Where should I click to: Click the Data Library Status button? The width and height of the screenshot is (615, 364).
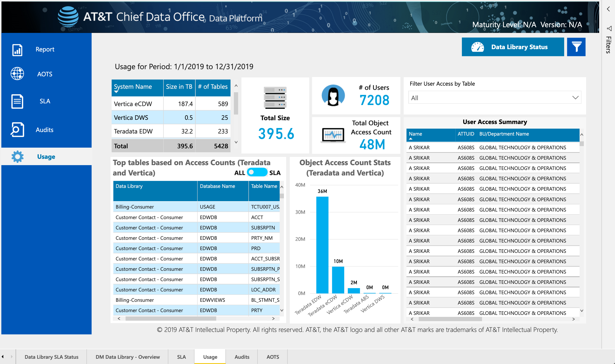pos(512,47)
